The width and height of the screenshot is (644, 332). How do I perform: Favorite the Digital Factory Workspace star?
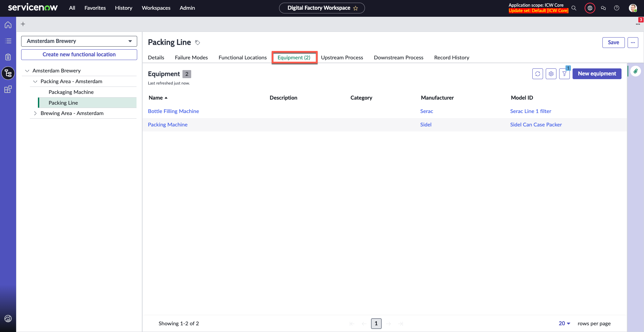point(356,8)
